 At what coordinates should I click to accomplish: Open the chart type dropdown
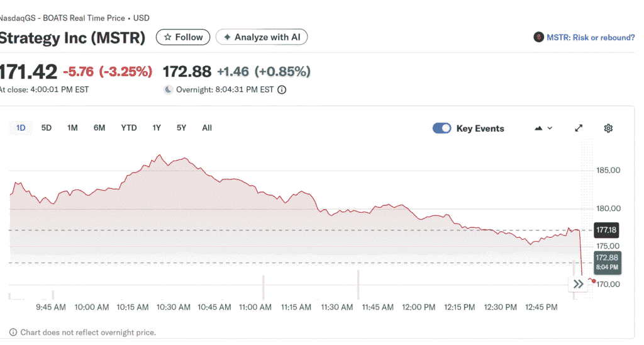tap(543, 128)
